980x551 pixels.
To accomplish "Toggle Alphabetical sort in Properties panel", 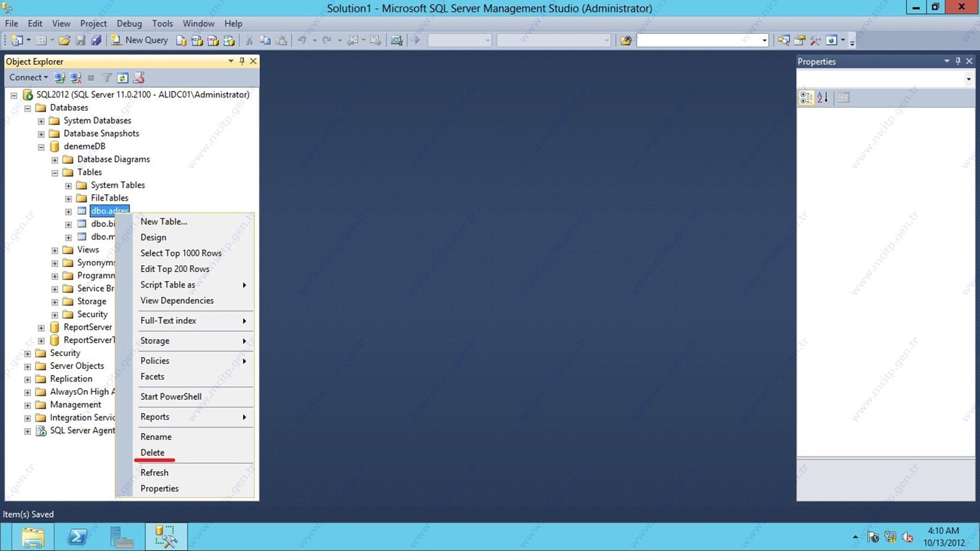I will pos(822,98).
